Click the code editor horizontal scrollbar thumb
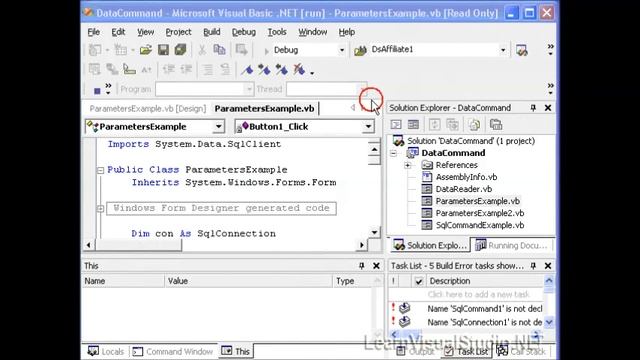 pyautogui.click(x=138, y=245)
